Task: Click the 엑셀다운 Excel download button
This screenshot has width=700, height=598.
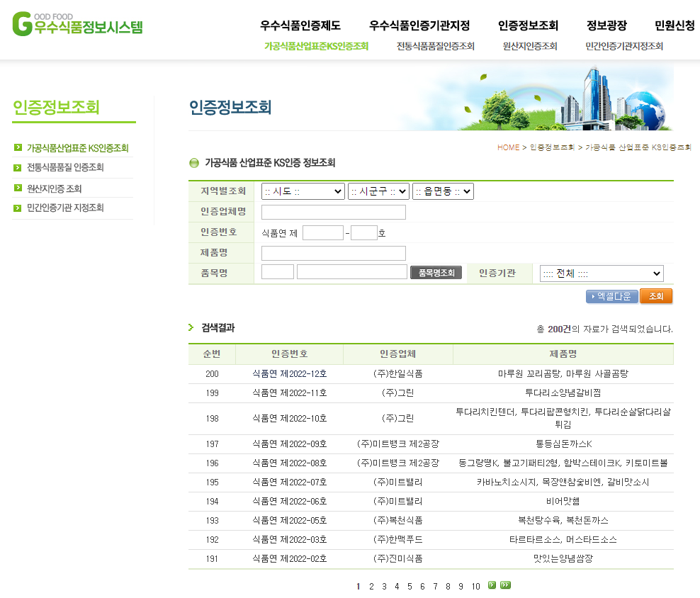Action: click(x=611, y=297)
